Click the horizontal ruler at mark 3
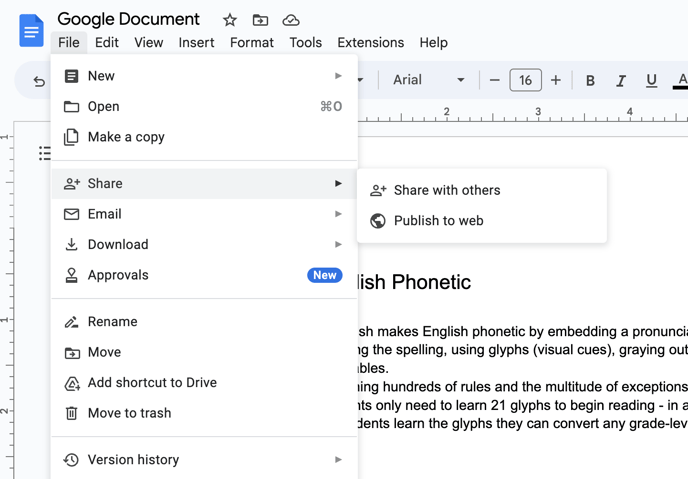This screenshot has height=479, width=688. click(x=538, y=112)
